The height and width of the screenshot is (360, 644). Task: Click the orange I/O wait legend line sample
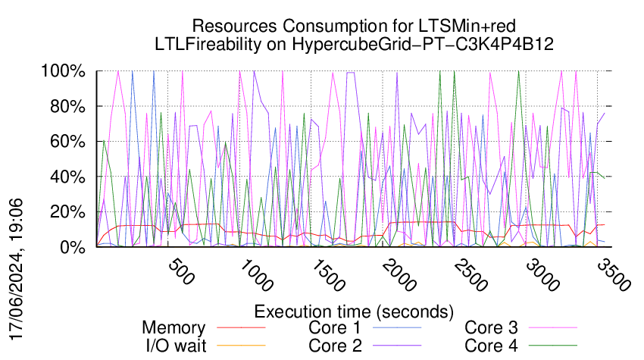pos(241,345)
